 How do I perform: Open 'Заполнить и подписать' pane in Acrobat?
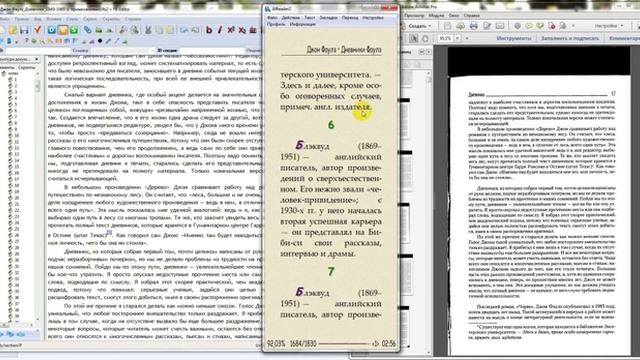coord(570,38)
